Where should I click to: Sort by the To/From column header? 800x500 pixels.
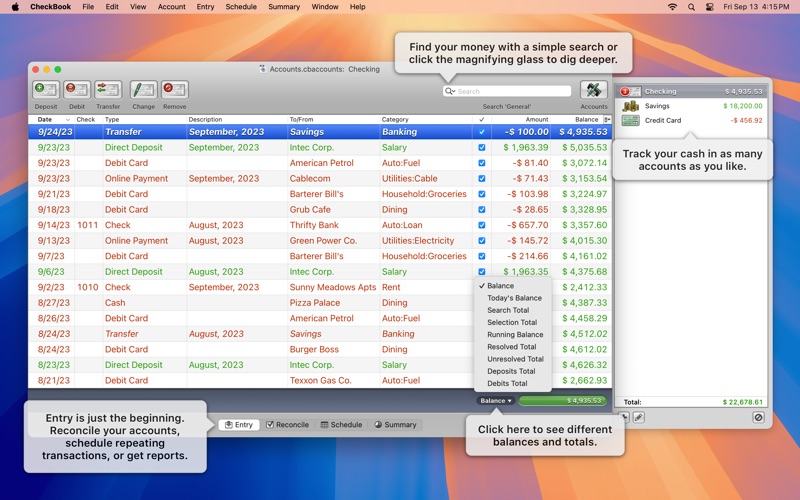334,119
